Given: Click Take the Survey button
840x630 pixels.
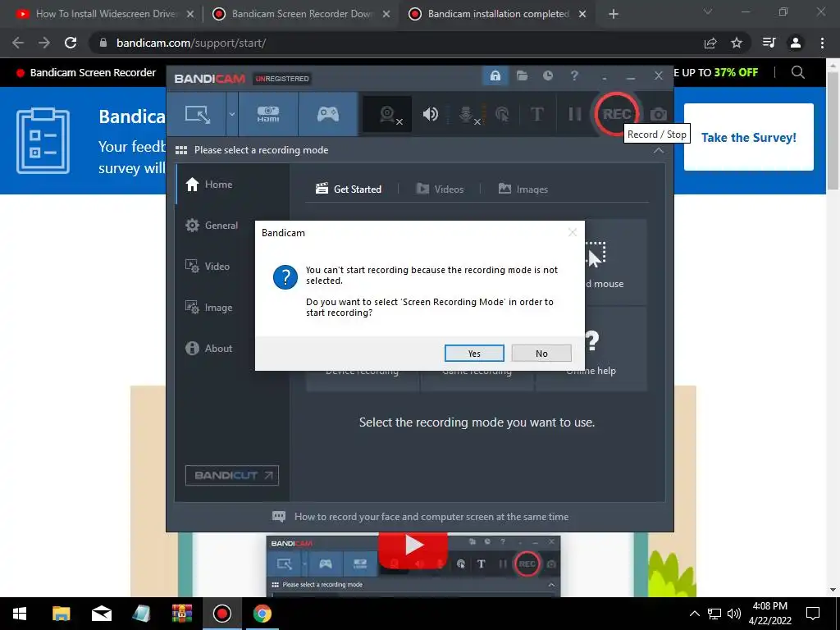Looking at the screenshot, I should [748, 137].
